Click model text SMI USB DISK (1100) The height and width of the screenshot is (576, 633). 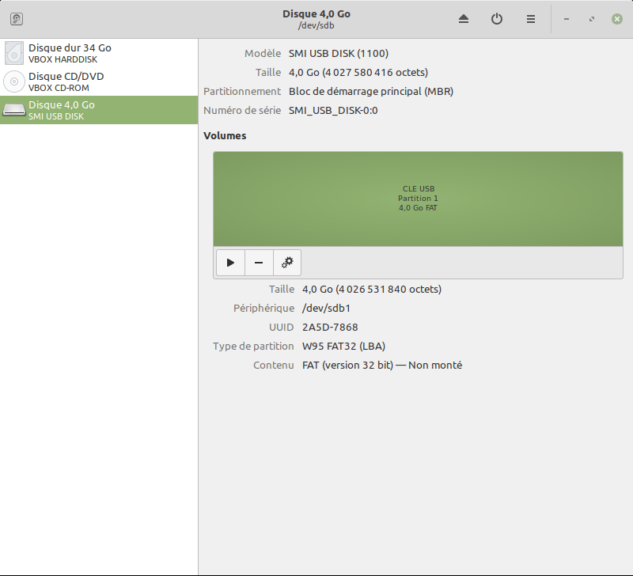[x=338, y=54]
